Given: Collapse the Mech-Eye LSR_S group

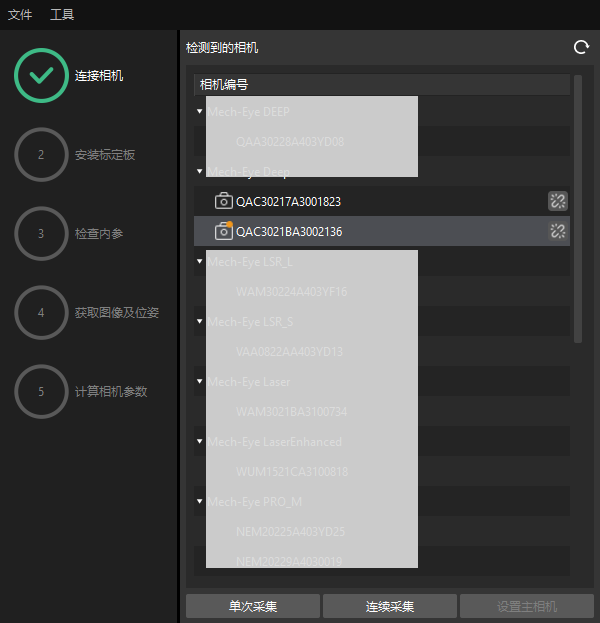Looking at the screenshot, I should pyautogui.click(x=199, y=321).
